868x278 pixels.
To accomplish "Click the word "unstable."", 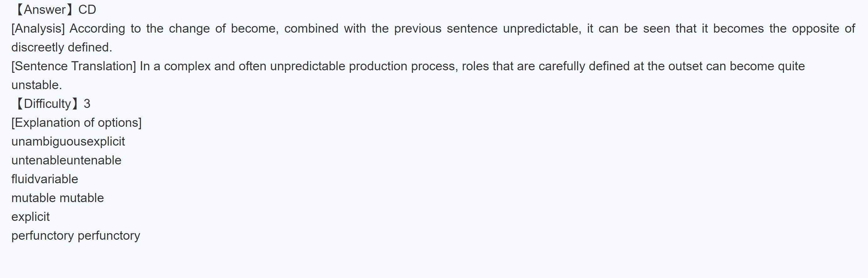I will pyautogui.click(x=37, y=85).
